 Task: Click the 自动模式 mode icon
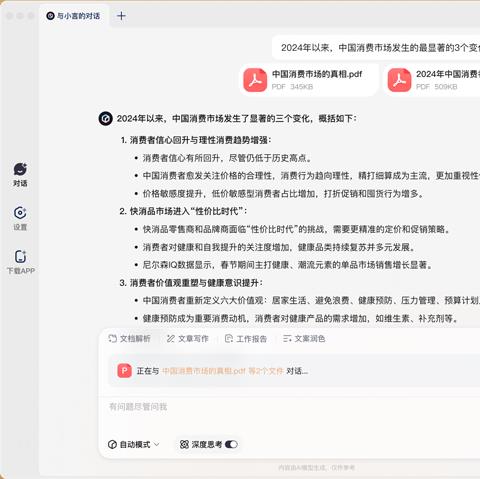click(112, 444)
